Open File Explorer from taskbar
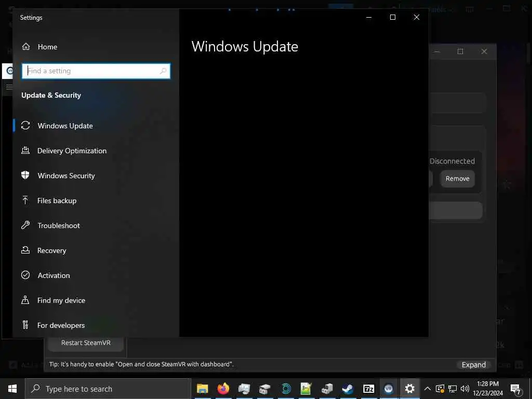The height and width of the screenshot is (399, 532). pyautogui.click(x=203, y=389)
